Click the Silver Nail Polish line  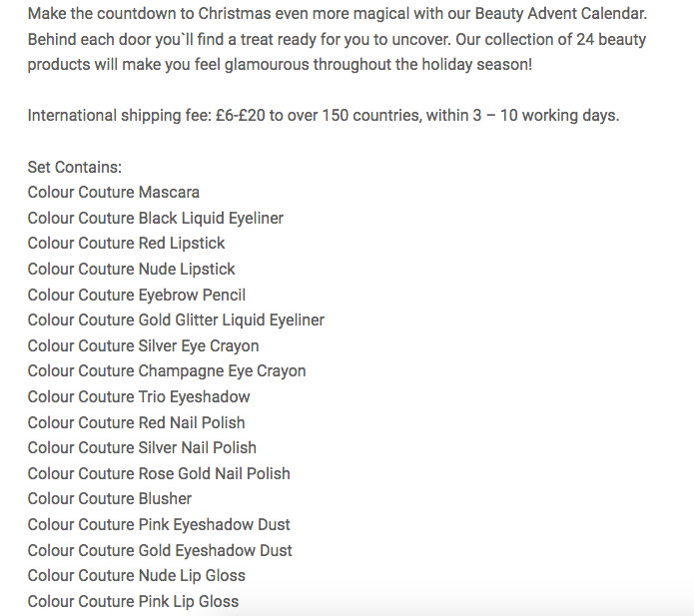pos(142,447)
